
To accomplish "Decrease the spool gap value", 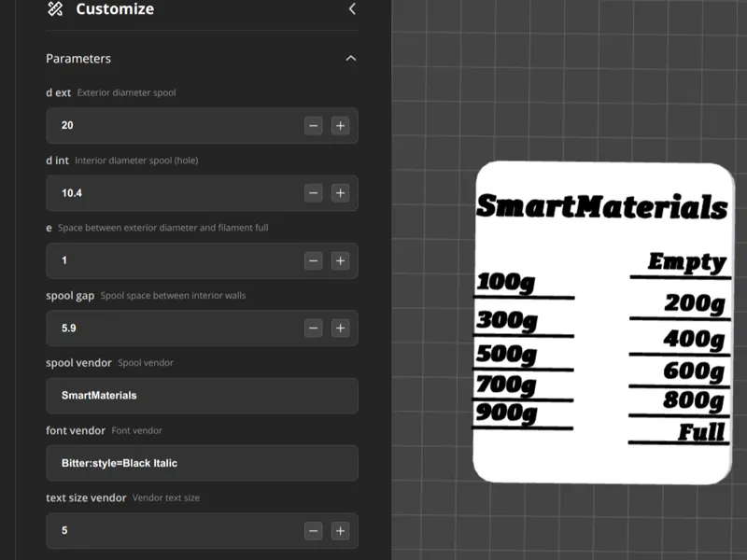I will (314, 329).
